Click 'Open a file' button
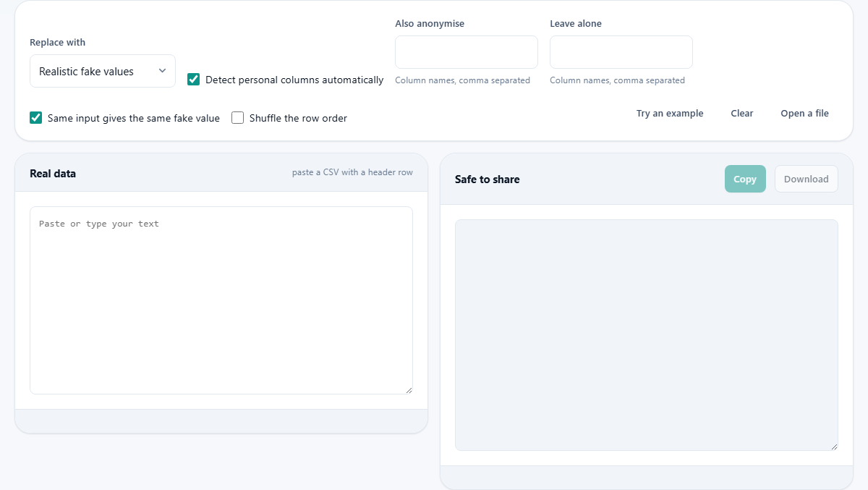Screen dimensions: 868x490 coord(804,113)
